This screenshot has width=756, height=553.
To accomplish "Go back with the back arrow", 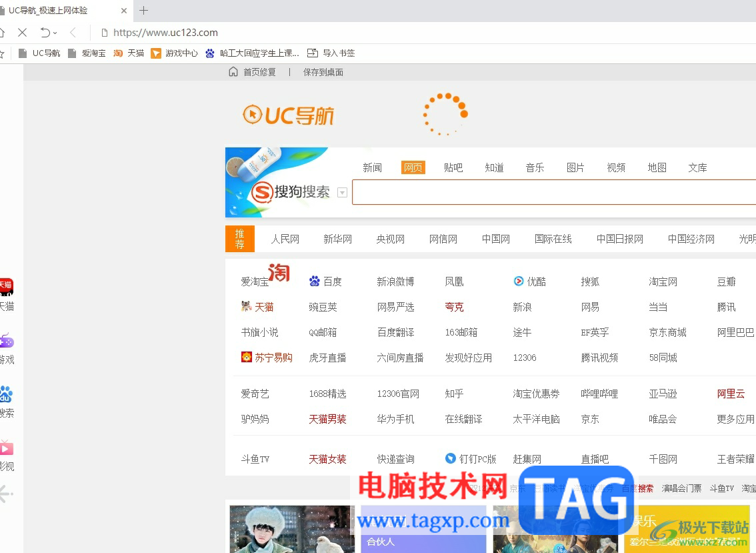I will [x=73, y=32].
